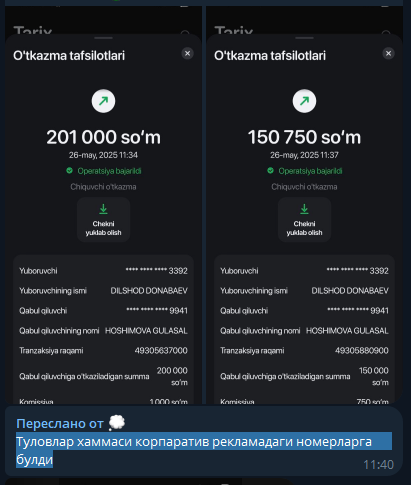Download receipt for the 150 750 so'm transfer
The width and height of the screenshot is (411, 485).
[x=304, y=219]
